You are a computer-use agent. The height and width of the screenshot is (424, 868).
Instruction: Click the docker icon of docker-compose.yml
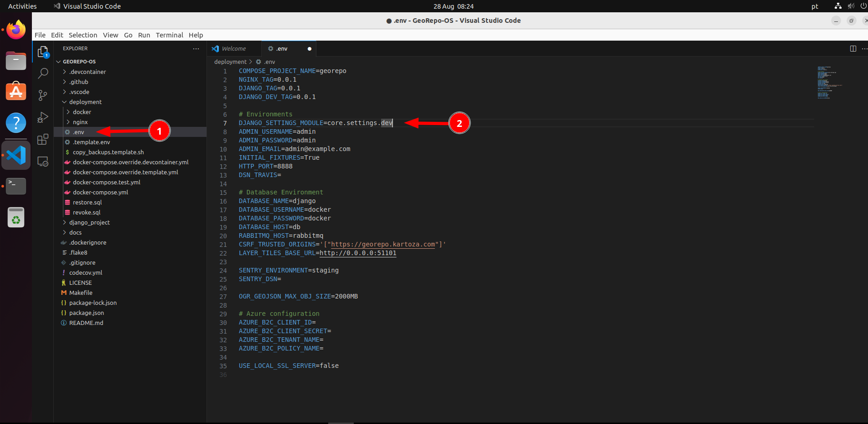(x=67, y=192)
